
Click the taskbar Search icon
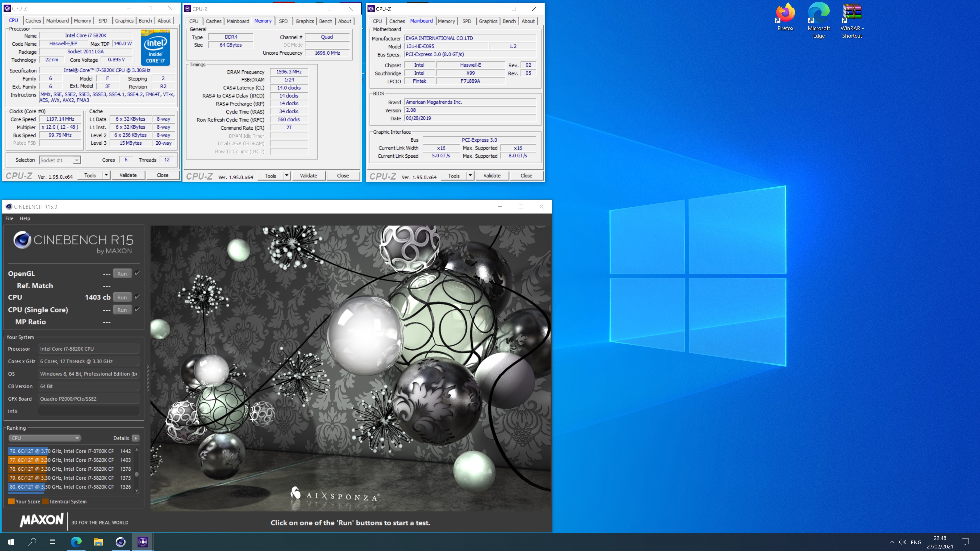tap(32, 542)
